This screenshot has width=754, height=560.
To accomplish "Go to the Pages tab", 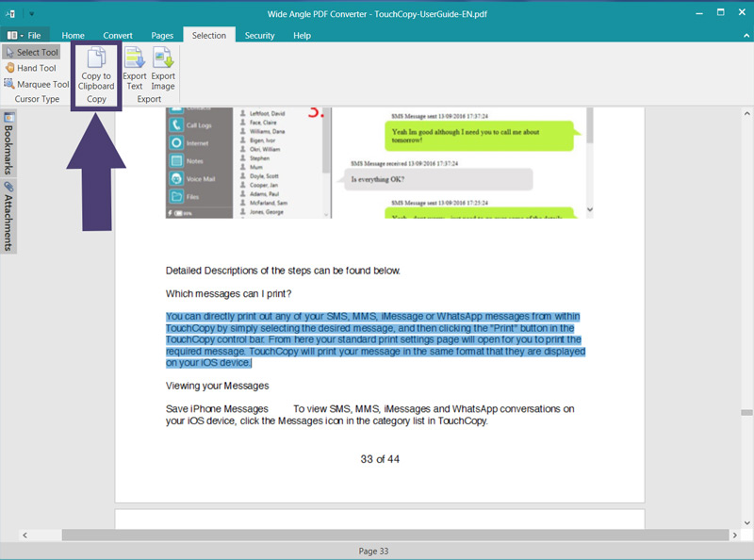I will [162, 35].
